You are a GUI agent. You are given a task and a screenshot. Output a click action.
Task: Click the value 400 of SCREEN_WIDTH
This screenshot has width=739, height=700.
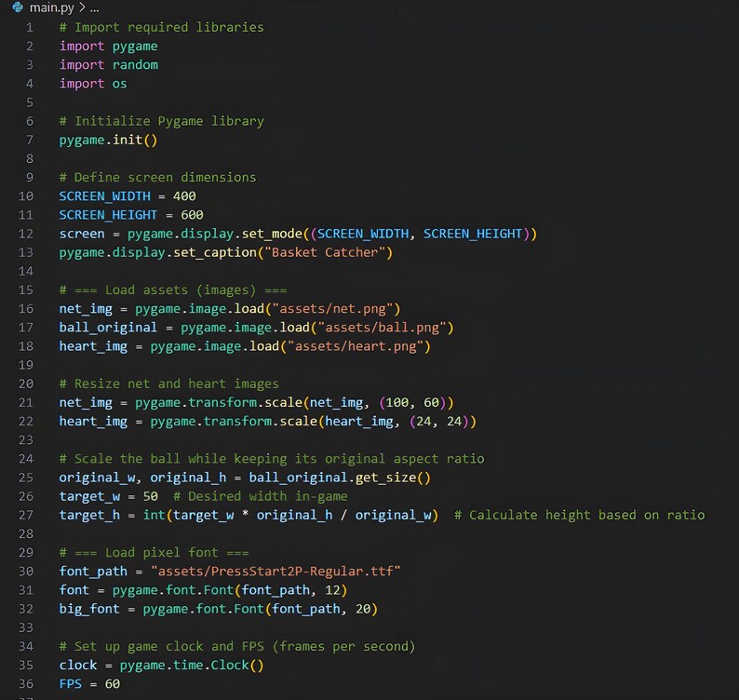pyautogui.click(x=184, y=196)
